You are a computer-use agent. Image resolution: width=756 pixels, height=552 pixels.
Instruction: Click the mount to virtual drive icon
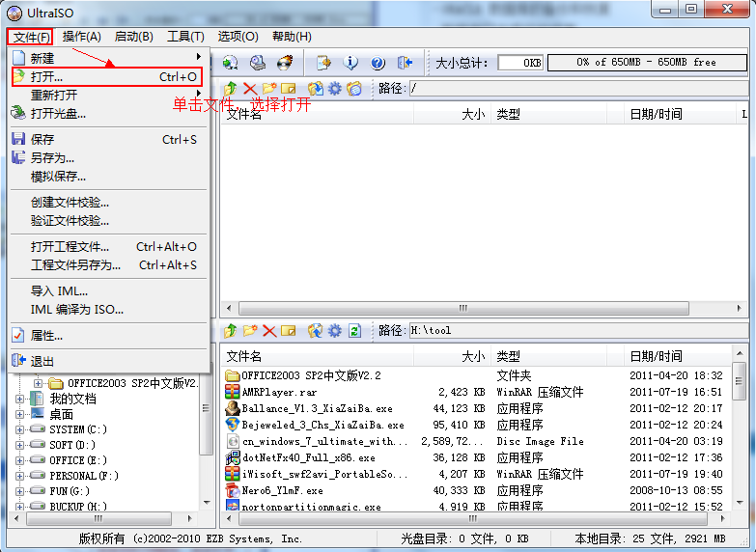[258, 62]
